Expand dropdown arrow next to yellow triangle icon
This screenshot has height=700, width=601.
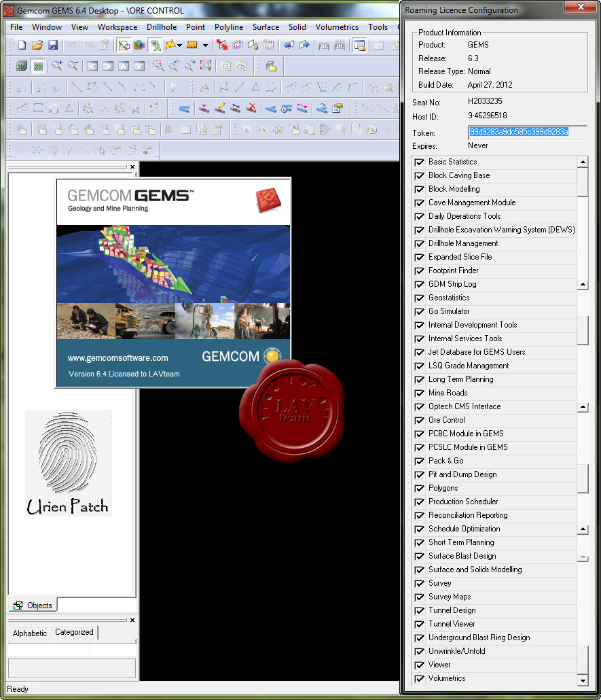coord(179,45)
